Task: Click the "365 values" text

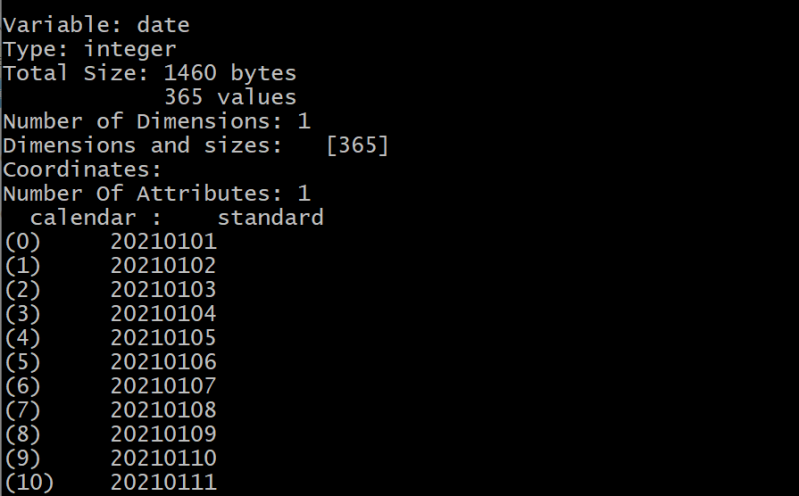Action: click(x=230, y=97)
